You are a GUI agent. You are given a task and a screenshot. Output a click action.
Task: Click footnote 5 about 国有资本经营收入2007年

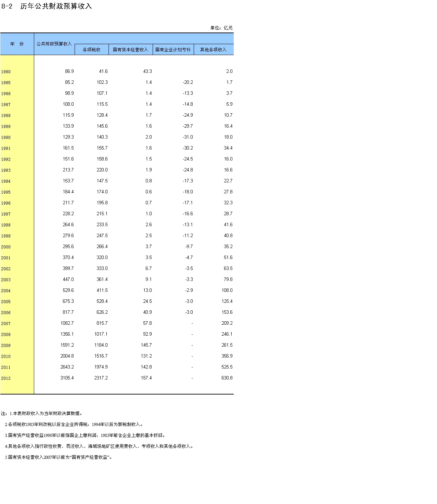pyautogui.click(x=59, y=457)
